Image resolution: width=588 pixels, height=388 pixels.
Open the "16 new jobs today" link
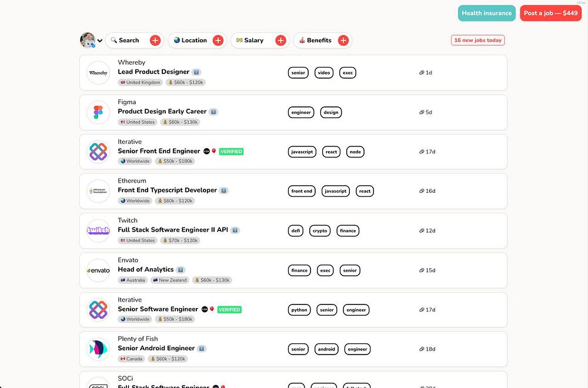pyautogui.click(x=477, y=41)
